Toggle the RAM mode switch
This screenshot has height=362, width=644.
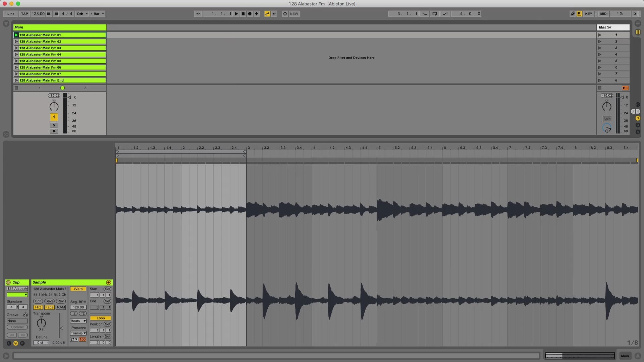pyautogui.click(x=61, y=307)
